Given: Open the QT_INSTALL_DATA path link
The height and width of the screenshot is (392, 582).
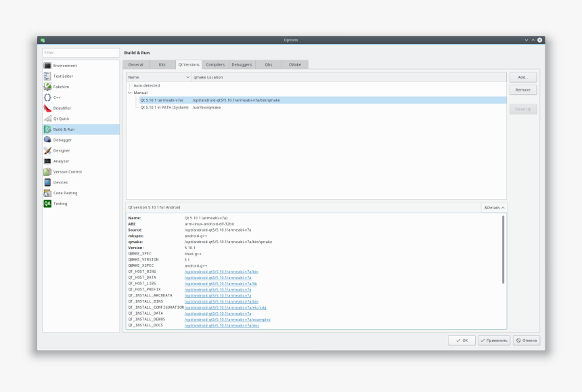Looking at the screenshot, I should click(x=218, y=313).
